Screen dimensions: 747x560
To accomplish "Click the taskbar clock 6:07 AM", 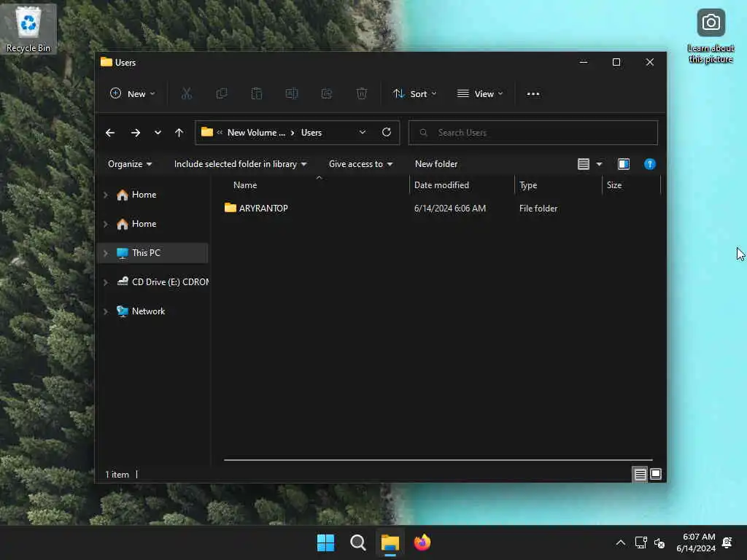I will [x=696, y=542].
